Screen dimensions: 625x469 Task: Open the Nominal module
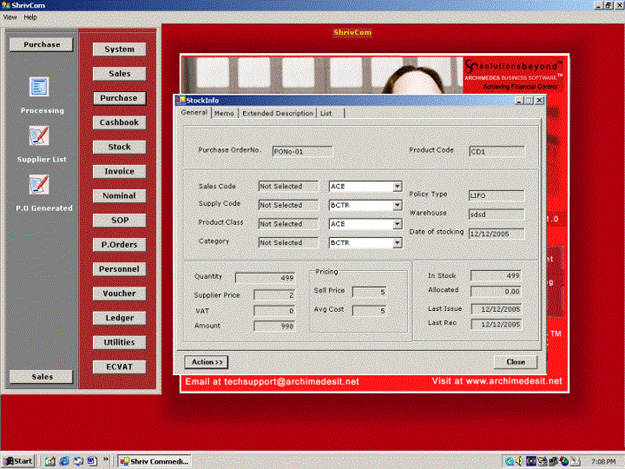click(x=119, y=196)
